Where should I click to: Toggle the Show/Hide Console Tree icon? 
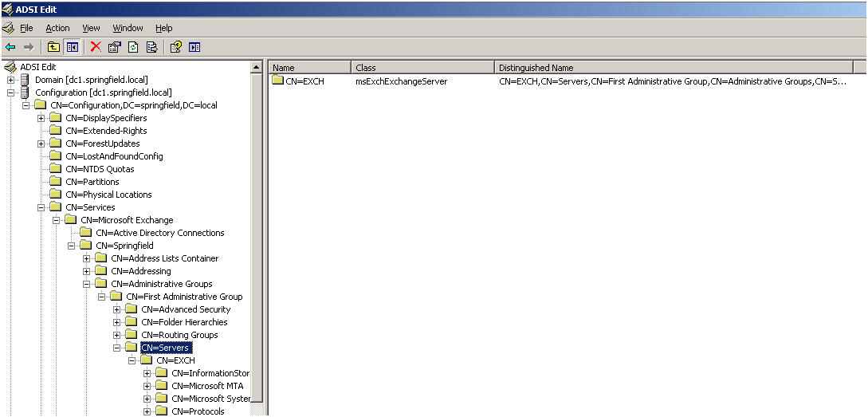(72, 48)
